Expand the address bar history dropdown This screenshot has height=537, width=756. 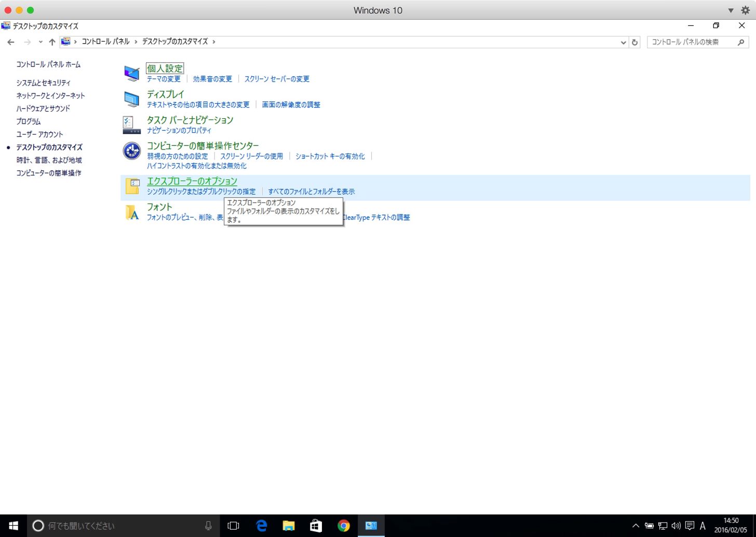pos(623,42)
